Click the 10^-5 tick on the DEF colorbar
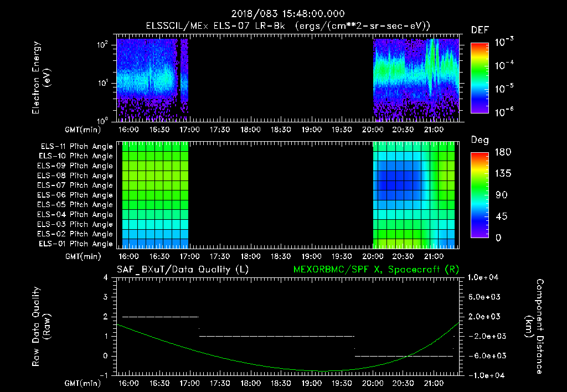 click(504, 89)
